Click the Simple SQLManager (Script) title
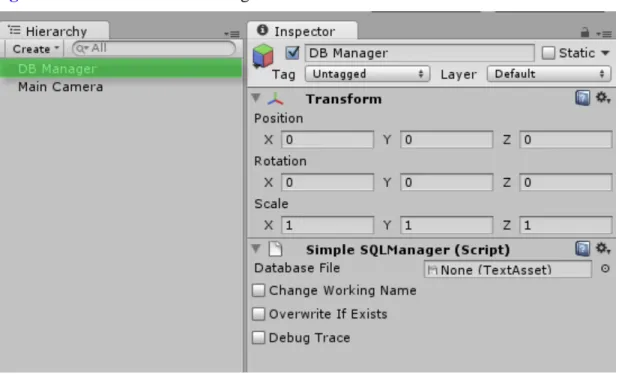619x374 pixels. click(408, 250)
